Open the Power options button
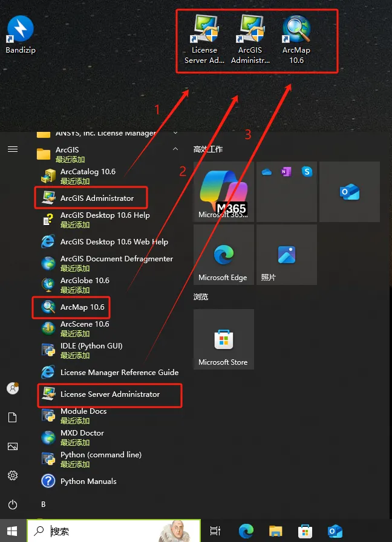The height and width of the screenshot is (542, 392). tap(13, 504)
